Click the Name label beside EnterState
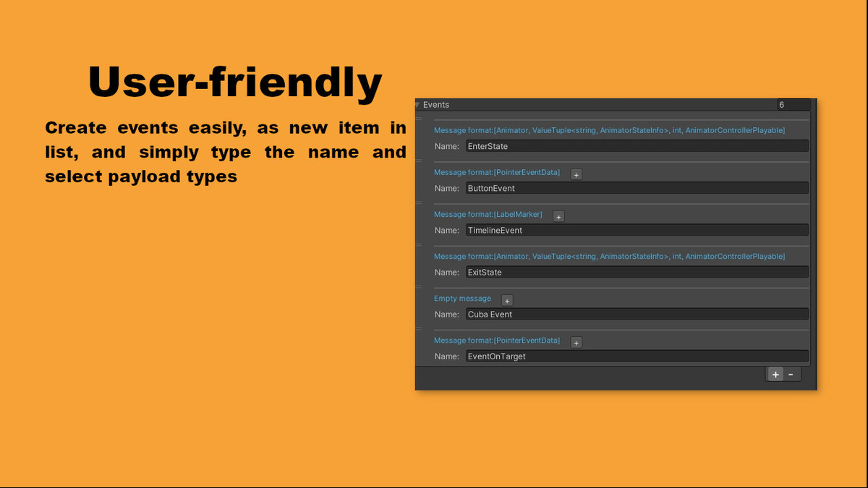The width and height of the screenshot is (868, 488). tap(447, 146)
